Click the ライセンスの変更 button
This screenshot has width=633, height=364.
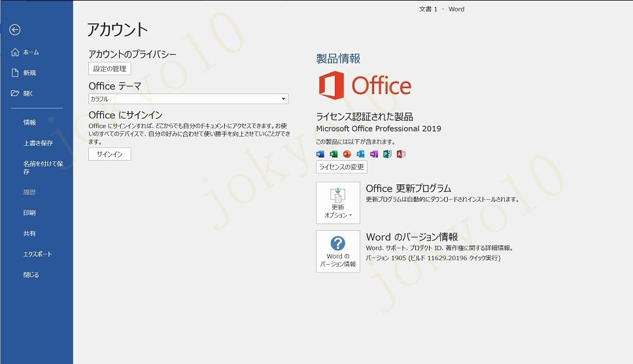point(341,167)
